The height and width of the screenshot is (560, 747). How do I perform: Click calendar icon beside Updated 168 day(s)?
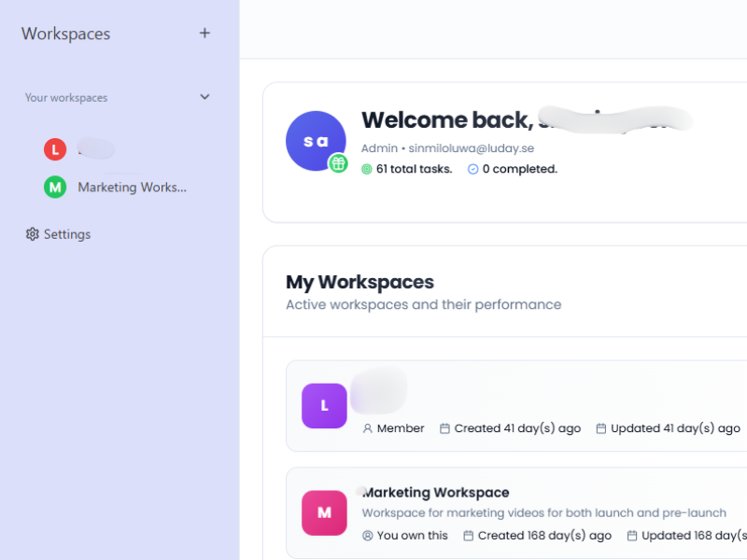pyautogui.click(x=632, y=536)
